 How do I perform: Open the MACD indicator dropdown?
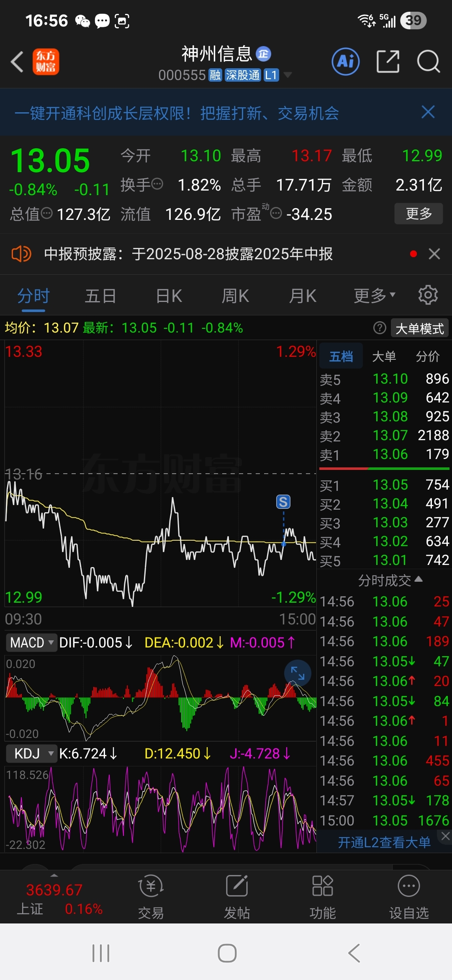[x=31, y=642]
